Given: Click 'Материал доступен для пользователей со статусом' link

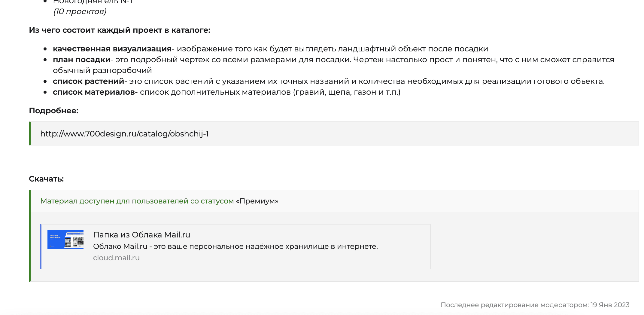Looking at the screenshot, I should [x=137, y=201].
